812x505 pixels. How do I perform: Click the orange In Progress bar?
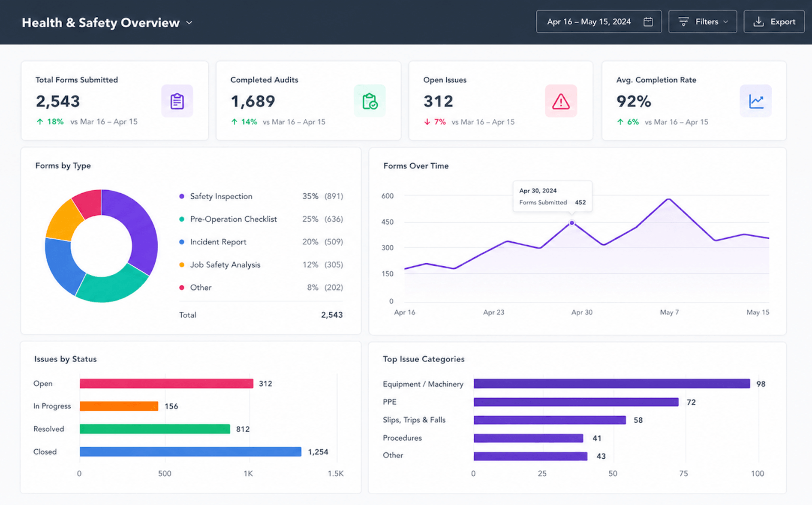[x=119, y=406]
